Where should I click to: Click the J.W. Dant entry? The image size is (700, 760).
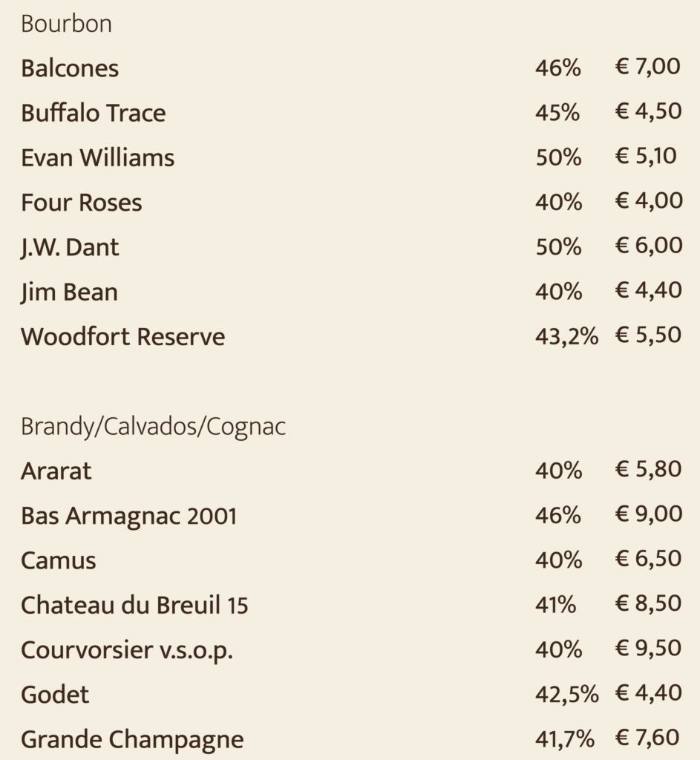(x=70, y=248)
